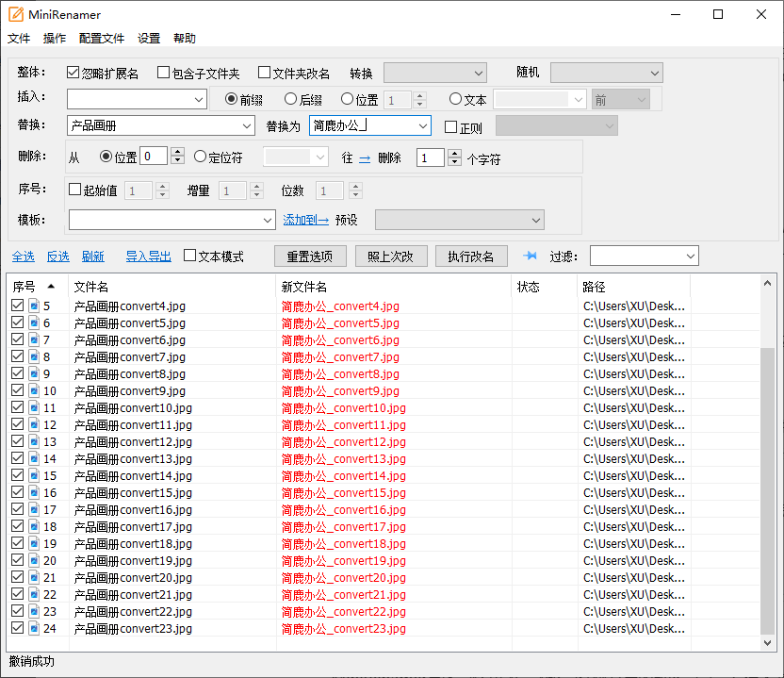Click the MiniRenamer logo icon in title bar
Viewport: 784px width, 678px height.
click(x=17, y=14)
